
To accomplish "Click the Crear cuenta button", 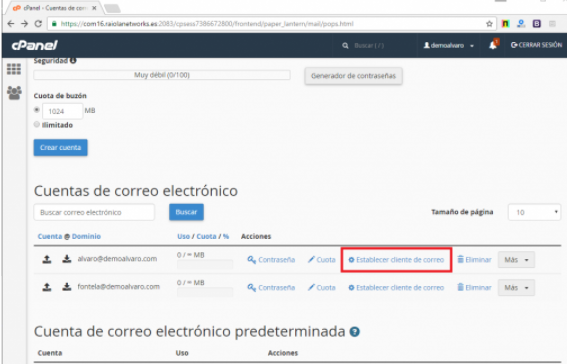I will click(60, 147).
